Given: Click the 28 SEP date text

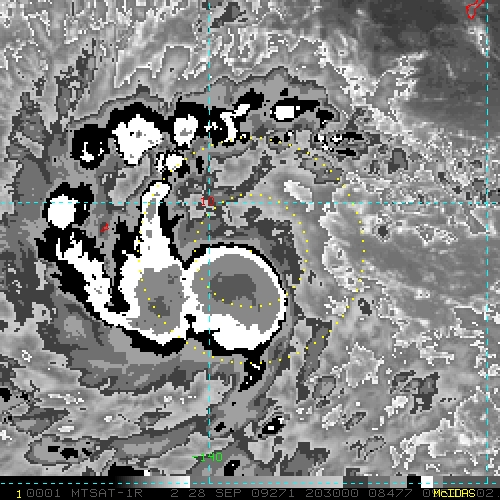Looking at the screenshot, I should [x=213, y=493].
